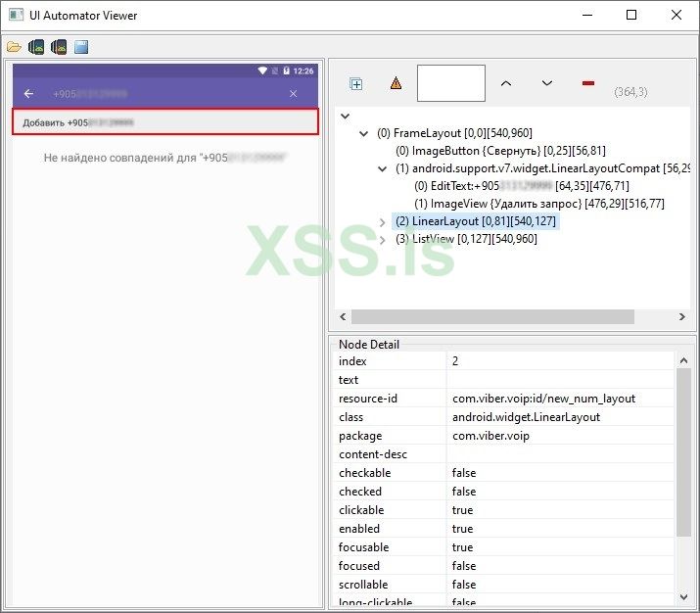Screen dimensions: 700x613
Task: Click the resource-id value com.viber.voip:id/new_num_layout
Action: [x=543, y=399]
